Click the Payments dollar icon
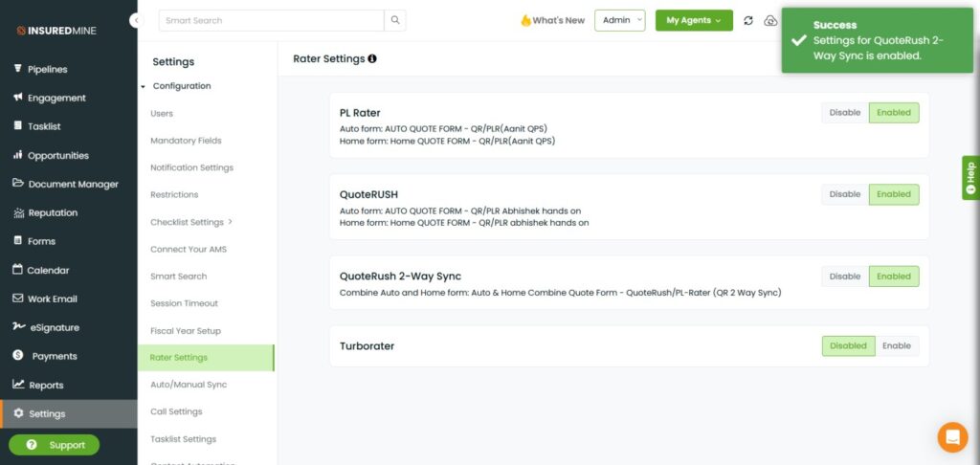The height and width of the screenshot is (465, 980). point(17,355)
